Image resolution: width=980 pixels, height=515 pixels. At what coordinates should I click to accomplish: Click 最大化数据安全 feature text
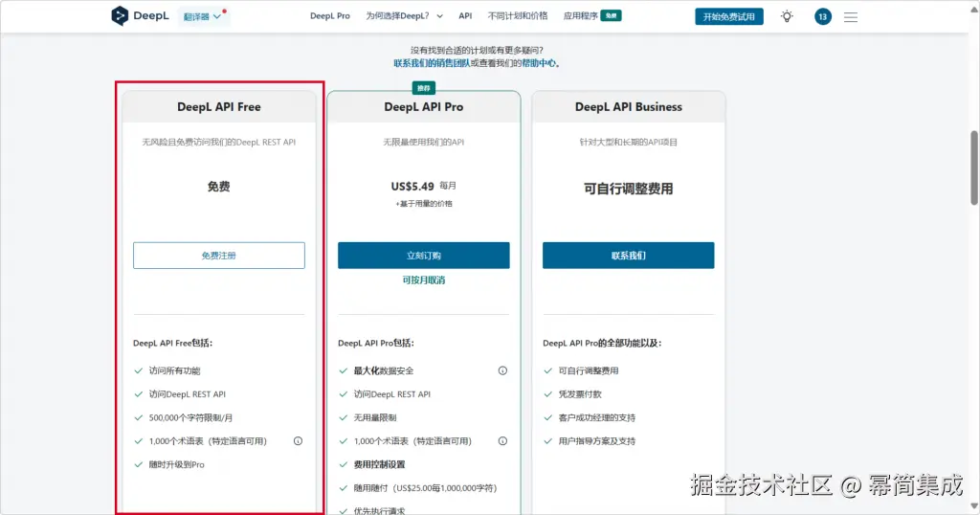click(384, 370)
